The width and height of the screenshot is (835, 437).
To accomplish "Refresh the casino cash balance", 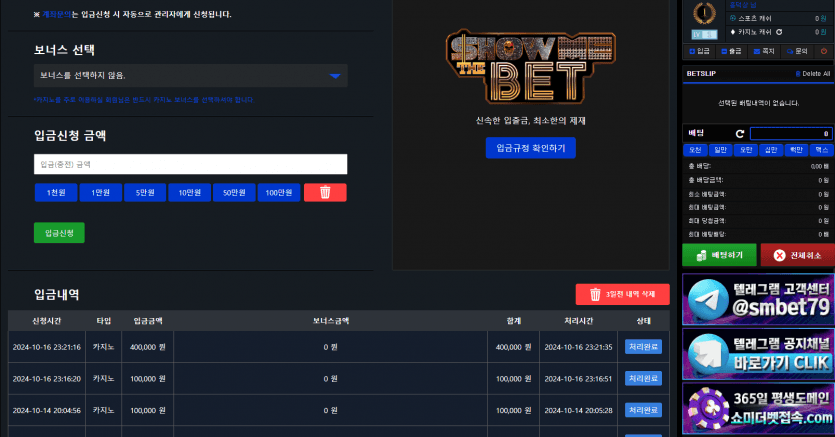I will [x=777, y=32].
